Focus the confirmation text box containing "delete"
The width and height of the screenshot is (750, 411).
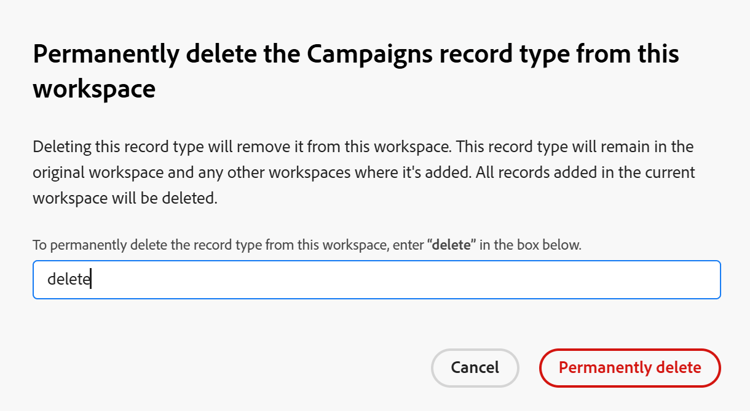(376, 280)
